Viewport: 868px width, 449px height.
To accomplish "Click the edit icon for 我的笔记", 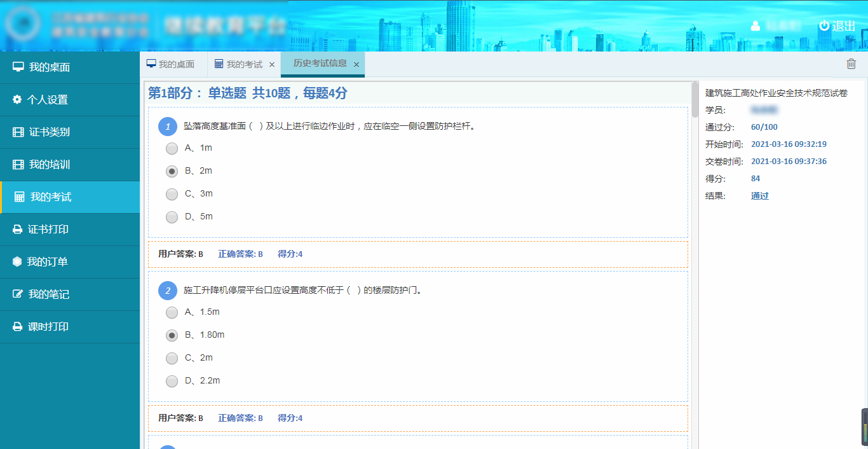I will 18,294.
